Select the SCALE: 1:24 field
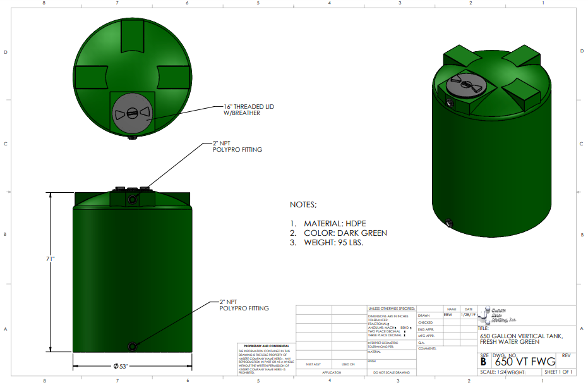This screenshot has height=385, width=588. 492,372
